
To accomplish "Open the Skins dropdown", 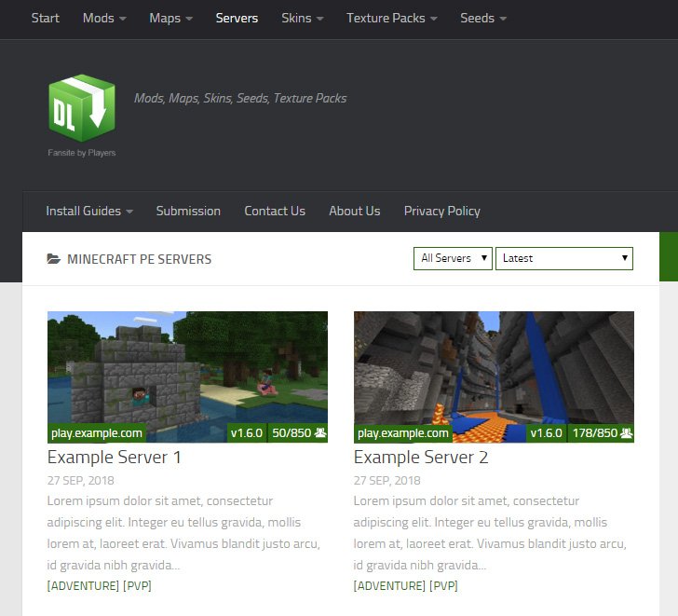I will click(303, 18).
